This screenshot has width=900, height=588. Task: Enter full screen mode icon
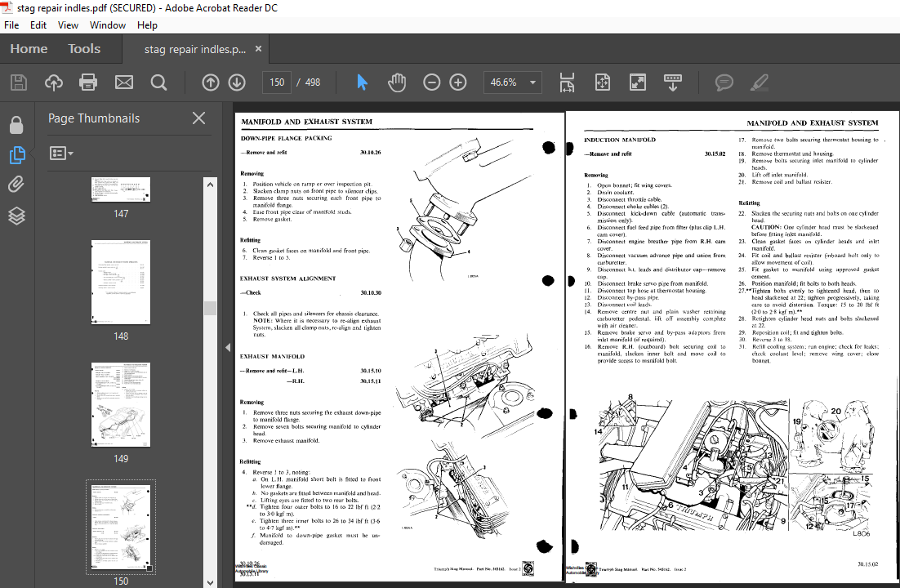pyautogui.click(x=638, y=82)
